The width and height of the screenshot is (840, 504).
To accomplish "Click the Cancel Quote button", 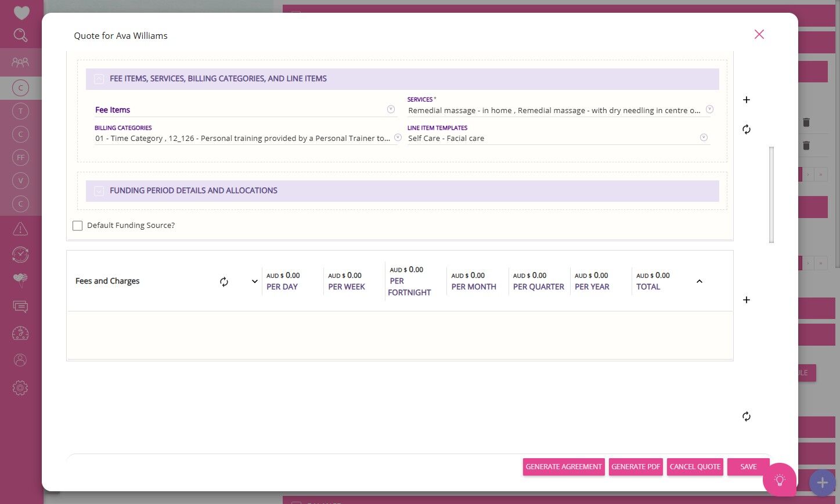I will [695, 467].
